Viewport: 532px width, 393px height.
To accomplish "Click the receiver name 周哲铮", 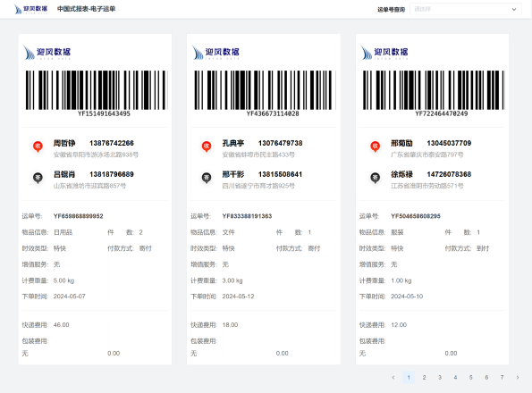I will pyautogui.click(x=64, y=143).
